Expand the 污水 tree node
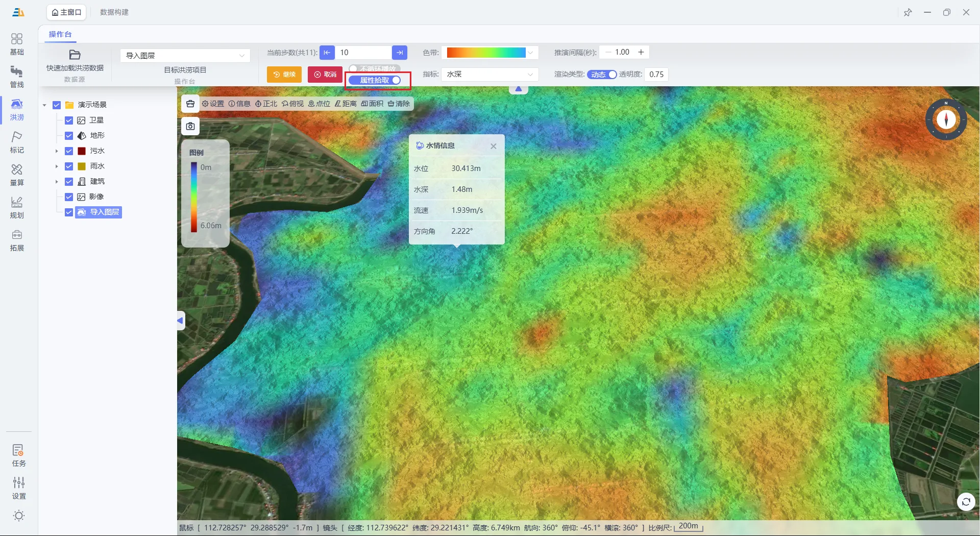Image resolution: width=980 pixels, height=536 pixels. [57, 151]
